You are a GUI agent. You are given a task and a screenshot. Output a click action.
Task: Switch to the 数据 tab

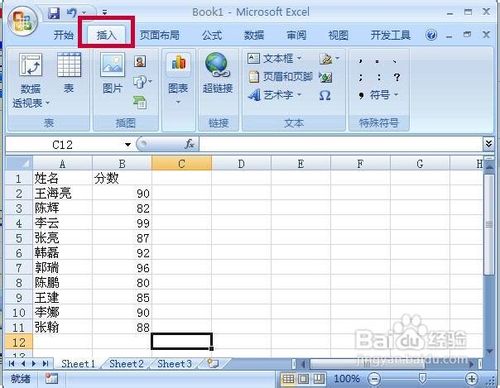(x=254, y=35)
